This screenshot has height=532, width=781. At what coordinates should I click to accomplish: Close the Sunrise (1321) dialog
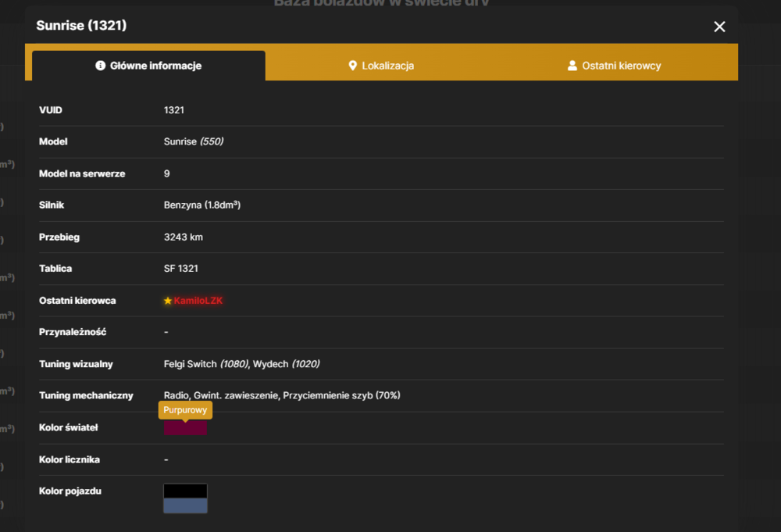719,27
